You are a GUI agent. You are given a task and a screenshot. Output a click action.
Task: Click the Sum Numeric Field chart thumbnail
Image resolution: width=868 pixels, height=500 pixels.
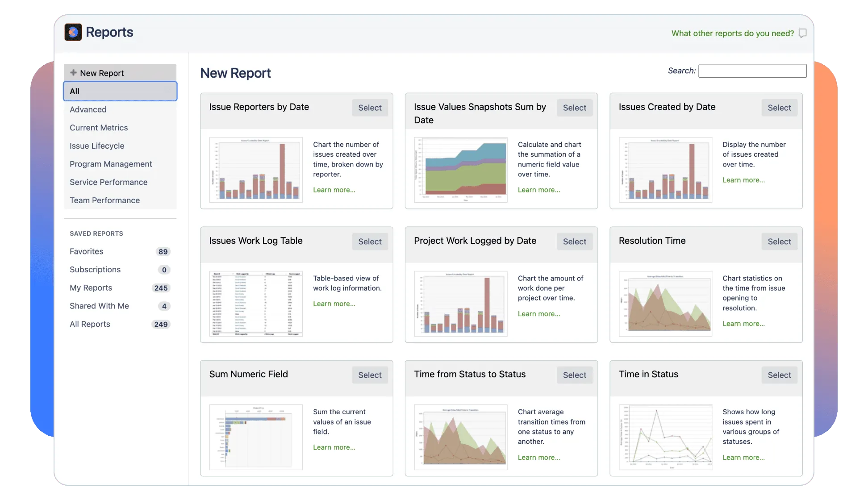[x=256, y=437]
